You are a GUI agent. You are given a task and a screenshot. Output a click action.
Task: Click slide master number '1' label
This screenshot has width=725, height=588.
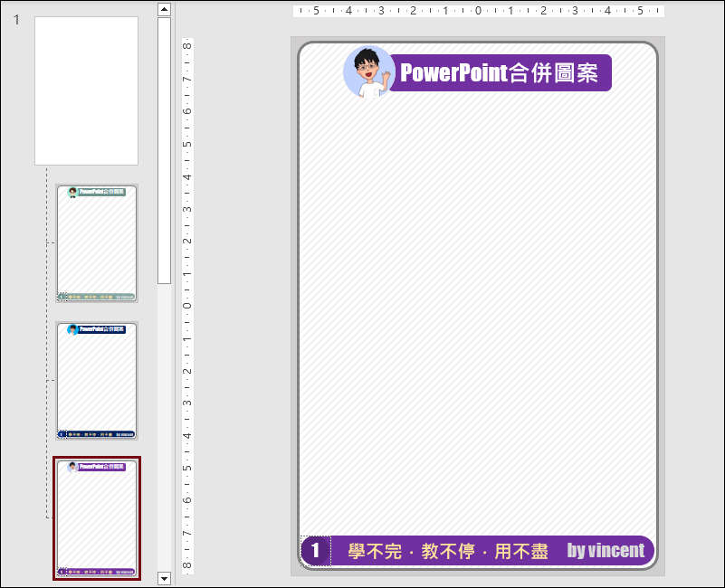pos(16,20)
